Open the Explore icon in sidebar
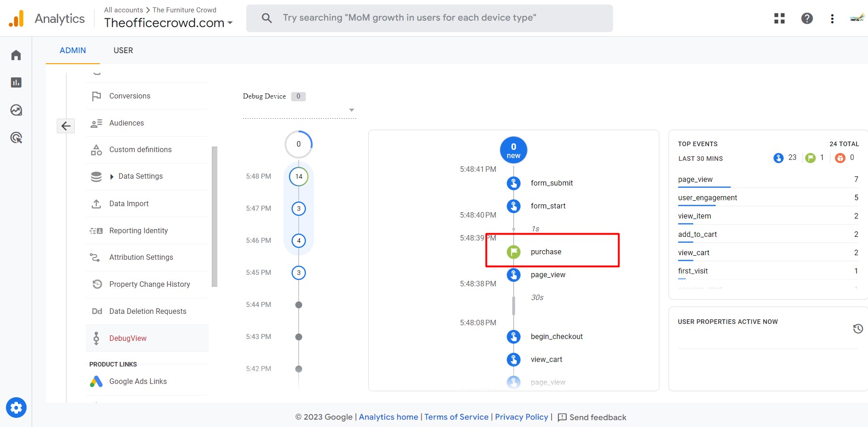This screenshot has height=427, width=868. coord(16,110)
